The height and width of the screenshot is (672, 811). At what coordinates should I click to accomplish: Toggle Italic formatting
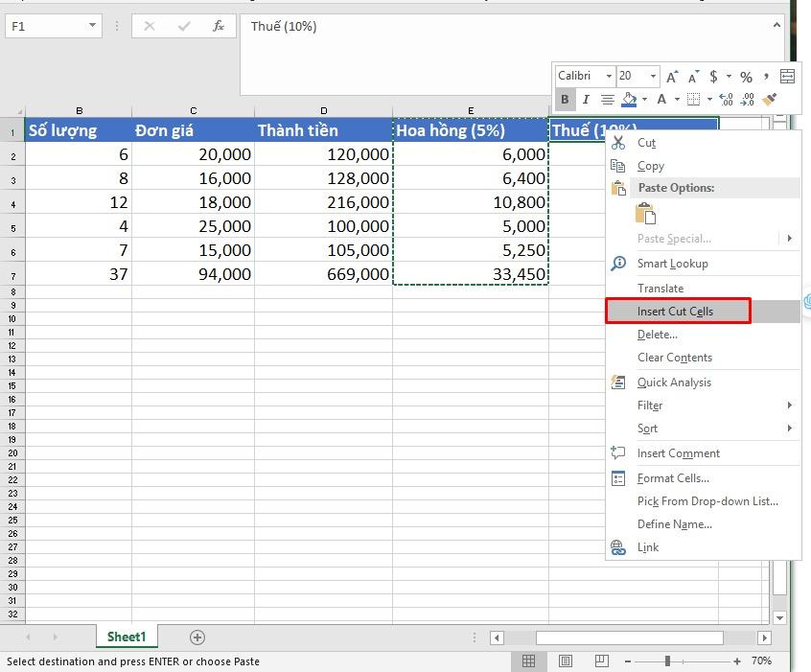coord(586,98)
